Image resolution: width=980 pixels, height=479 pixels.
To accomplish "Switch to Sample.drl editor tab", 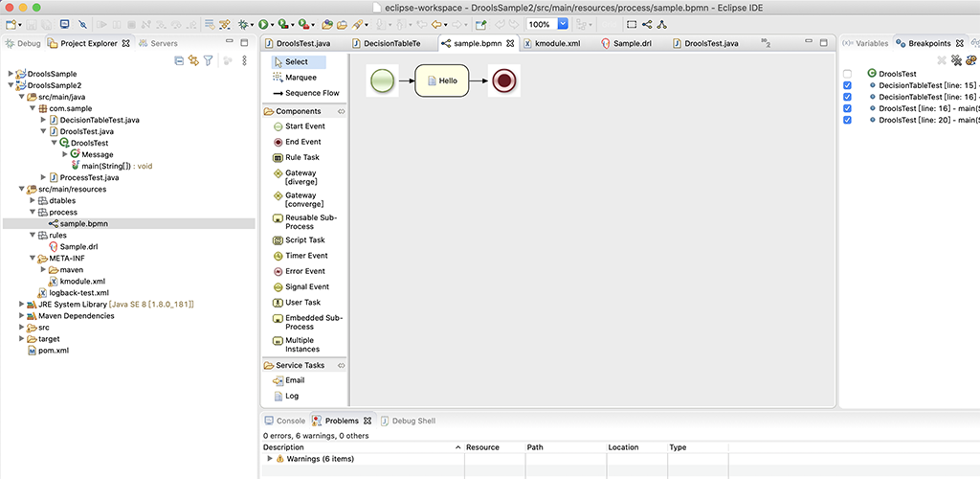I will (x=630, y=43).
